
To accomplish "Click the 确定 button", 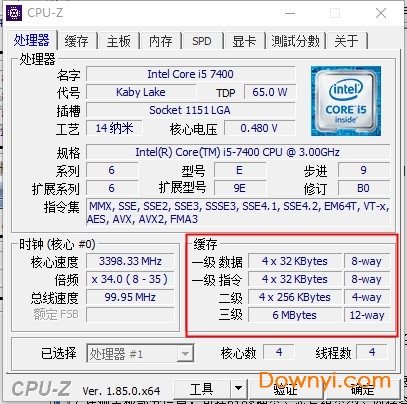I will click(363, 389).
